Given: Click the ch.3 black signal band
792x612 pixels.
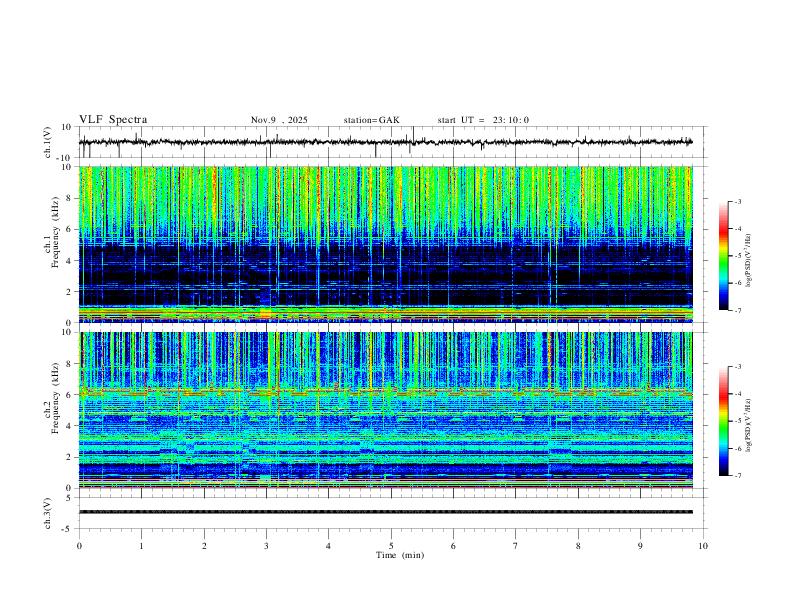Looking at the screenshot, I should pos(386,512).
